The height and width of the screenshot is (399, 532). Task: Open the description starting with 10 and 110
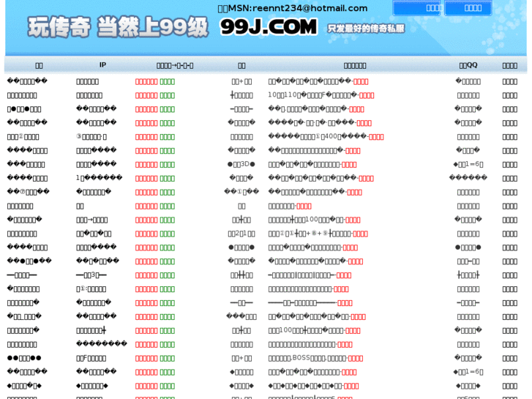pos(321,95)
